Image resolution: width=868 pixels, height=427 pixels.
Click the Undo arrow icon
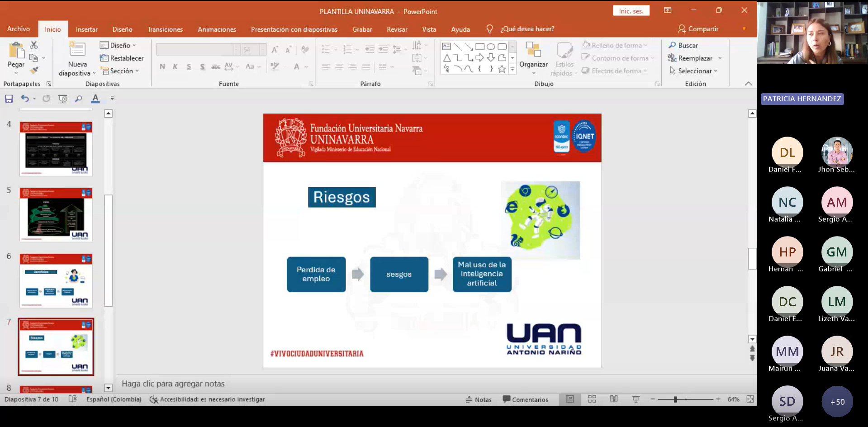25,99
